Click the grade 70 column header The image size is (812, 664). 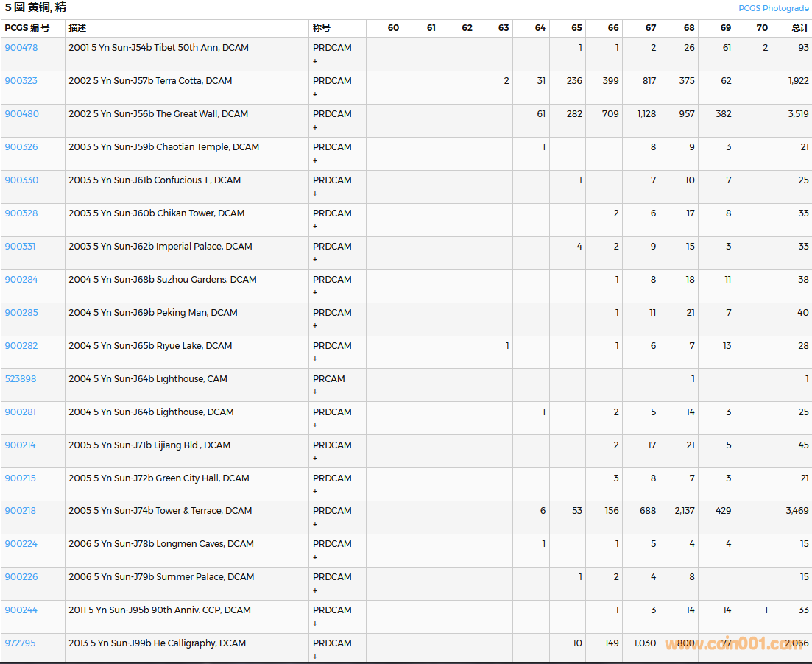pyautogui.click(x=762, y=28)
